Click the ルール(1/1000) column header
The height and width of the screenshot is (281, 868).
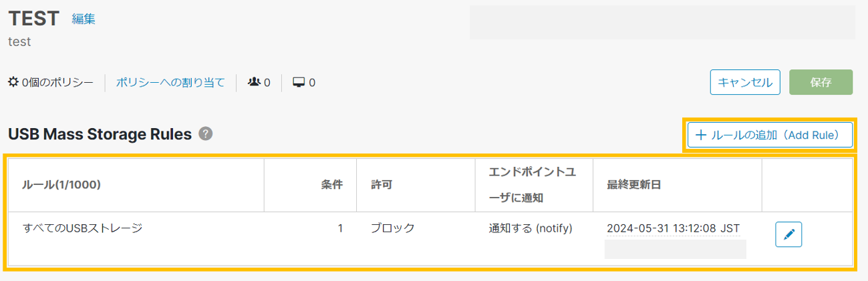pos(61,185)
